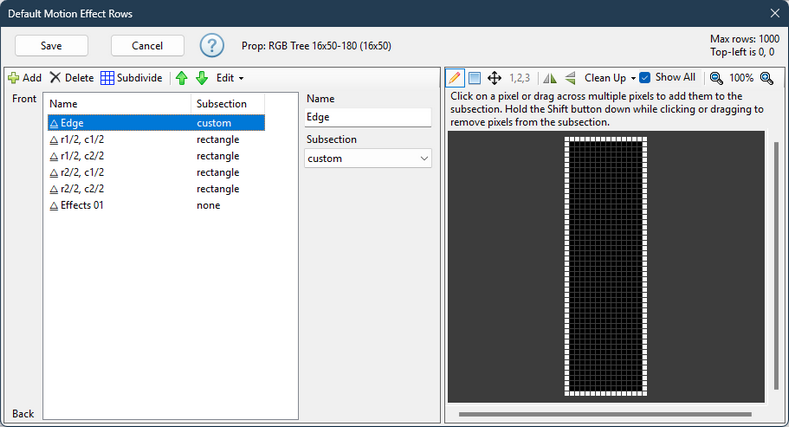This screenshot has height=427, width=789.
Task: Subdivide the prop into grid rows
Action: (131, 78)
